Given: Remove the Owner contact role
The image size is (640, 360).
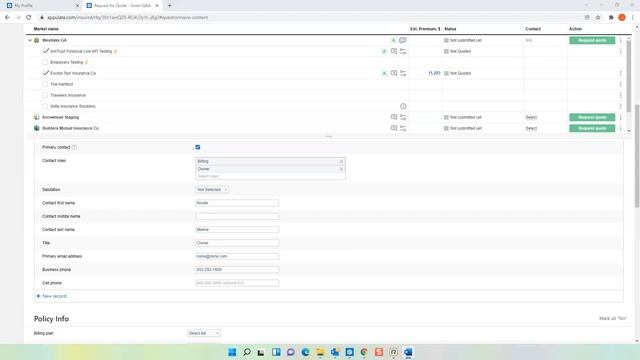Looking at the screenshot, I should pyautogui.click(x=341, y=169).
